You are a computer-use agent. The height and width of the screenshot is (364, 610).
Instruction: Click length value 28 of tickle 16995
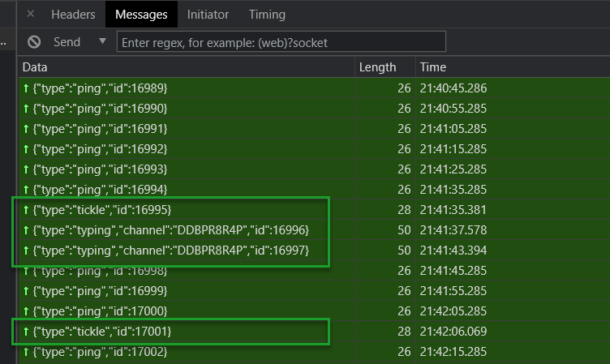click(404, 210)
